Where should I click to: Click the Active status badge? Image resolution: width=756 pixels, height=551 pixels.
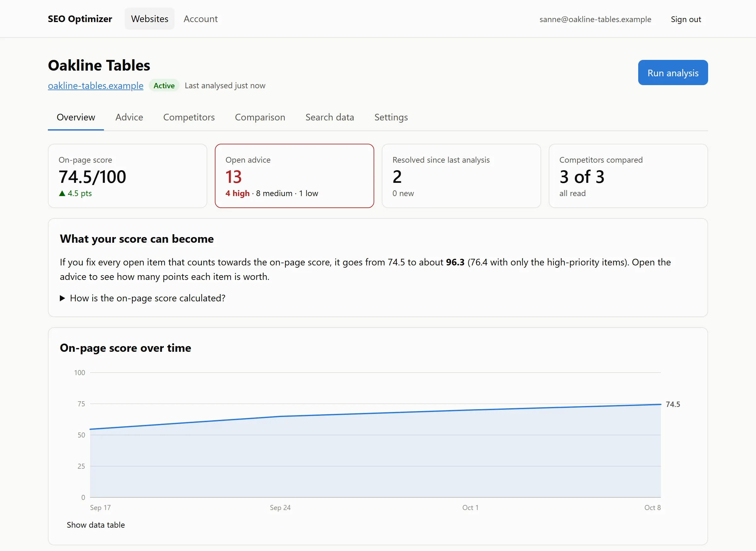point(164,86)
